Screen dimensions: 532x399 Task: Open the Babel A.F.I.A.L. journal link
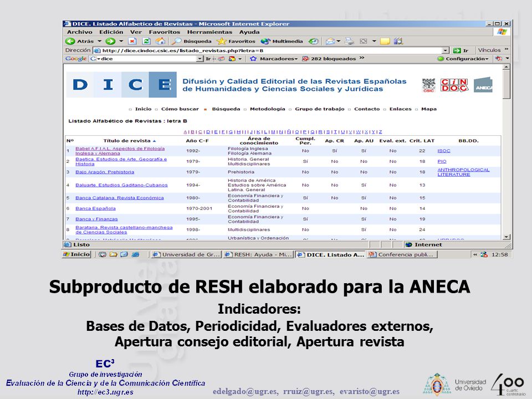tap(120, 151)
